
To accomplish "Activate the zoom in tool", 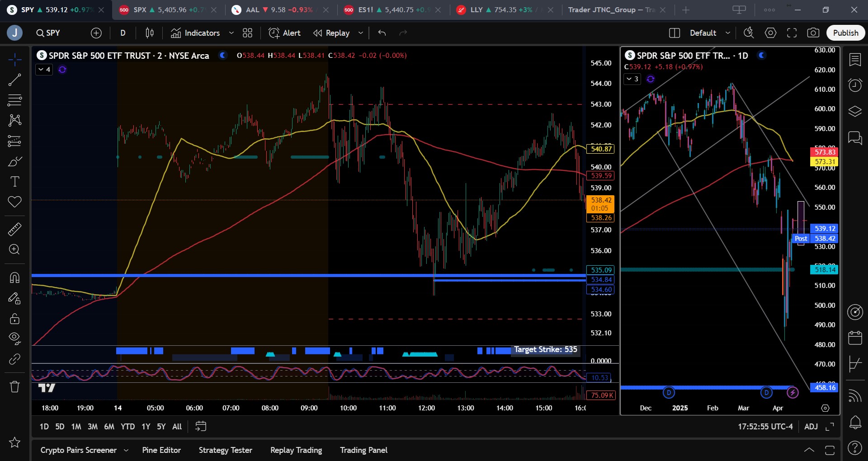I will [x=14, y=249].
